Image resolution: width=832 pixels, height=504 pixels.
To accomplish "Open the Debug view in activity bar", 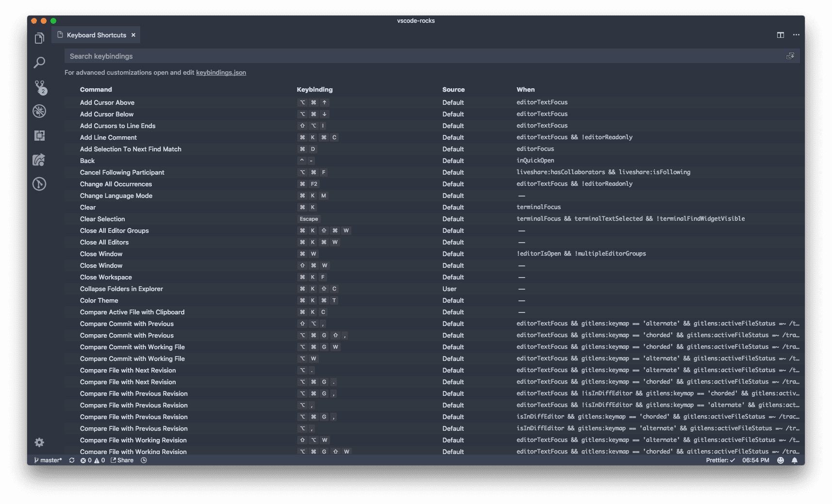I will [39, 111].
